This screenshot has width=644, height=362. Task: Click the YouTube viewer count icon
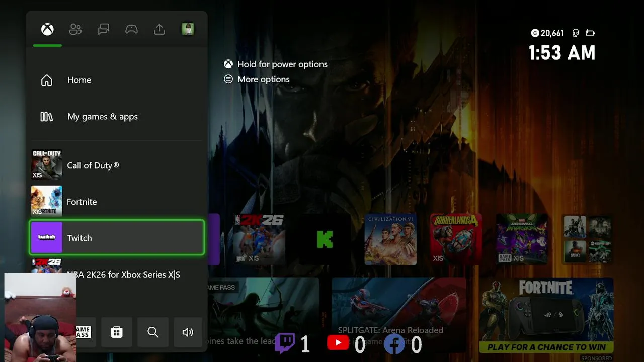click(338, 343)
